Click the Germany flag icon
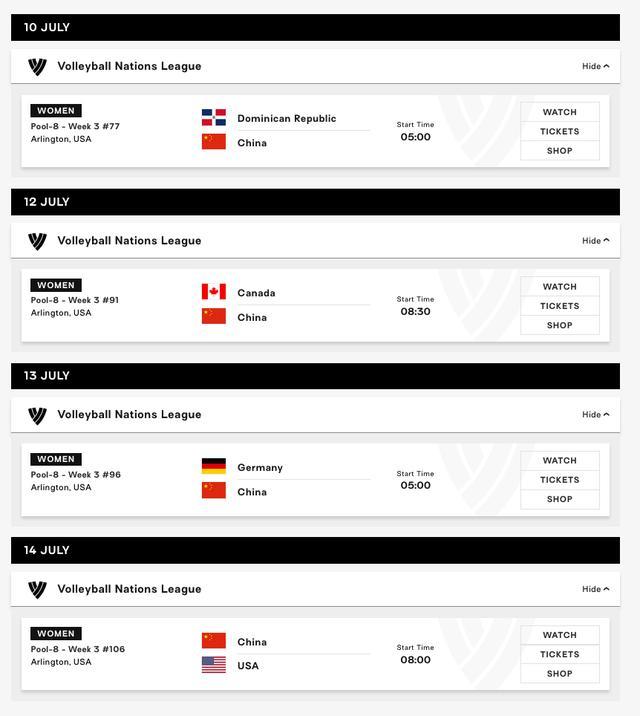The width and height of the screenshot is (640, 716). coord(214,466)
